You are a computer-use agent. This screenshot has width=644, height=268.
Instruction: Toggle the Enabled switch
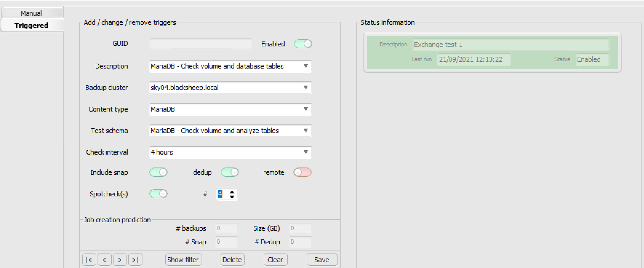pyautogui.click(x=303, y=44)
